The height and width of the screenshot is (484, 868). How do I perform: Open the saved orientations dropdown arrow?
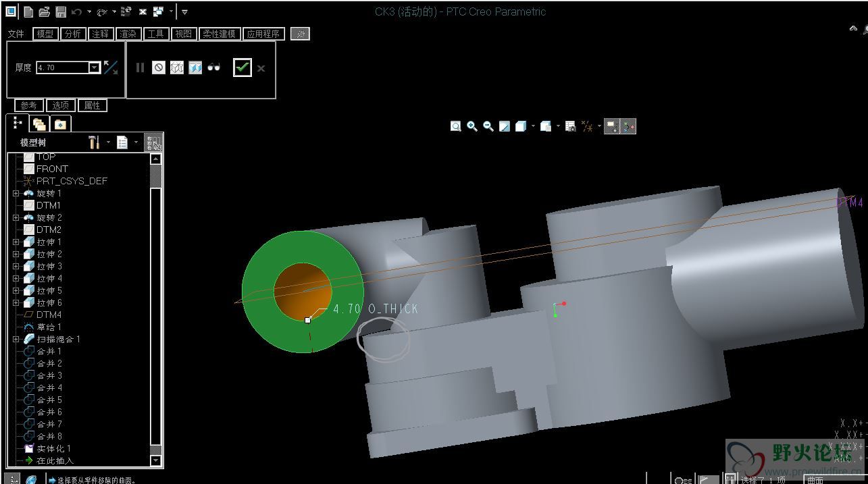(558, 126)
